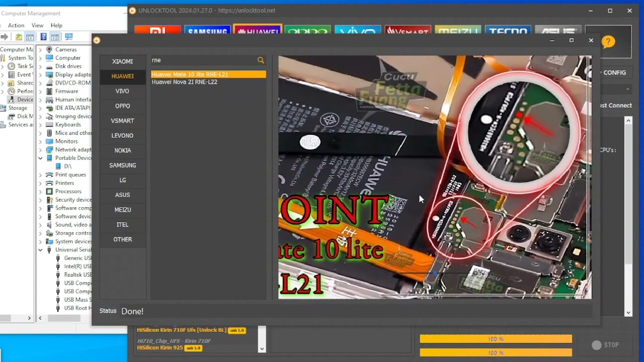Select the Tecno brand logo tab
This screenshot has height=362, width=644.
[508, 31]
